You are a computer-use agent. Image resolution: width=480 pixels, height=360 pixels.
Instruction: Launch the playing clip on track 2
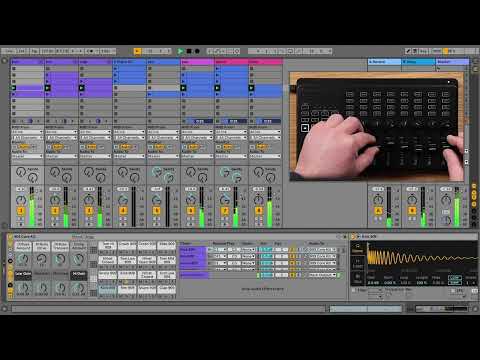[x=48, y=88]
